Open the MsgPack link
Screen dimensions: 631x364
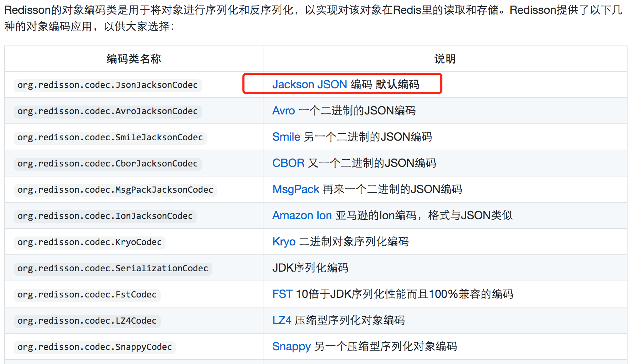coord(296,189)
